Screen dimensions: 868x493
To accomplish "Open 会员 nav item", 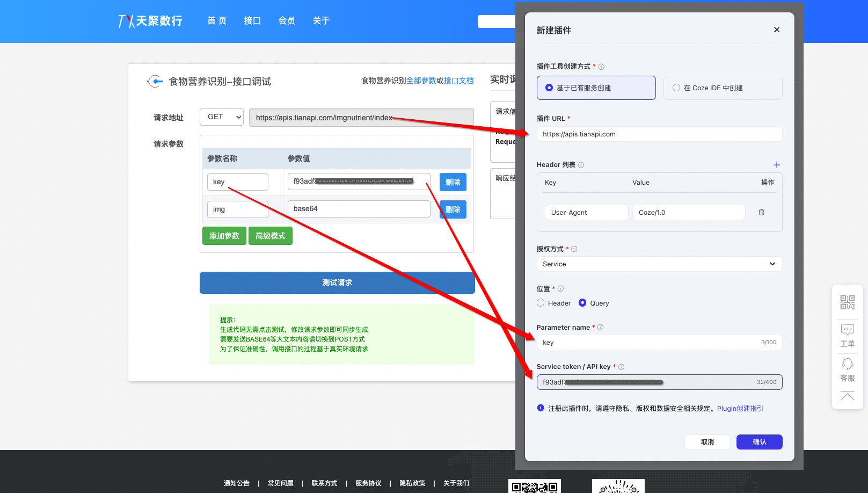I will 287,21.
